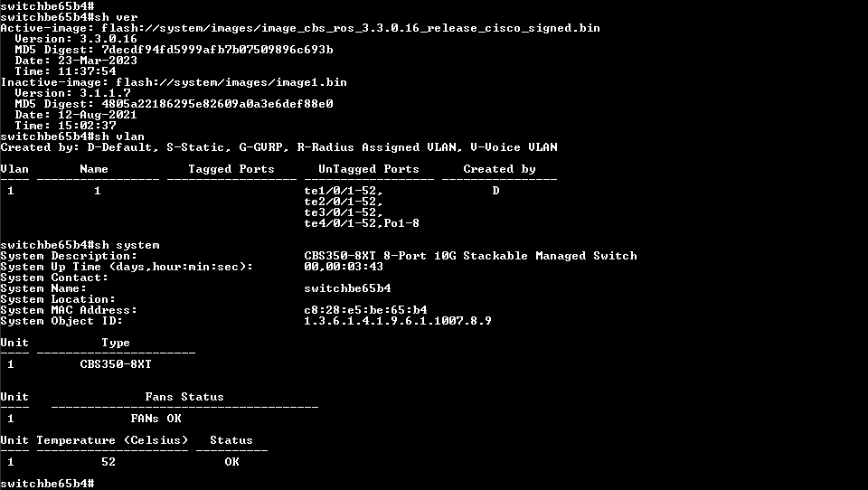Click the 'Created by' column header

click(x=499, y=169)
